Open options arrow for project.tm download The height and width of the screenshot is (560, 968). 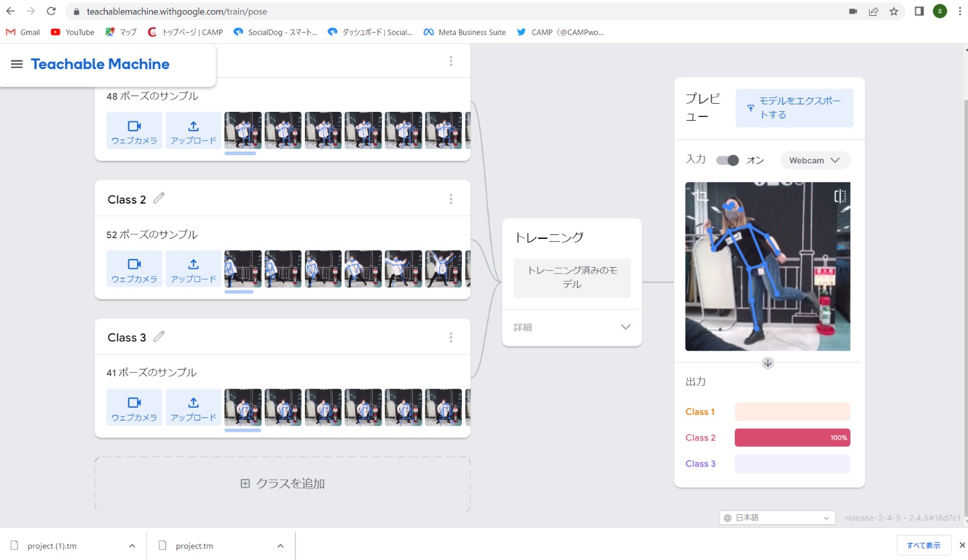[x=280, y=546]
